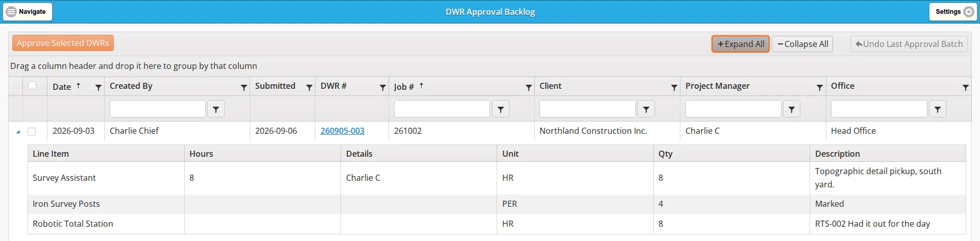Viewport: 980px width, 241px height.
Task: Sort by Office column header
Action: [842, 86]
